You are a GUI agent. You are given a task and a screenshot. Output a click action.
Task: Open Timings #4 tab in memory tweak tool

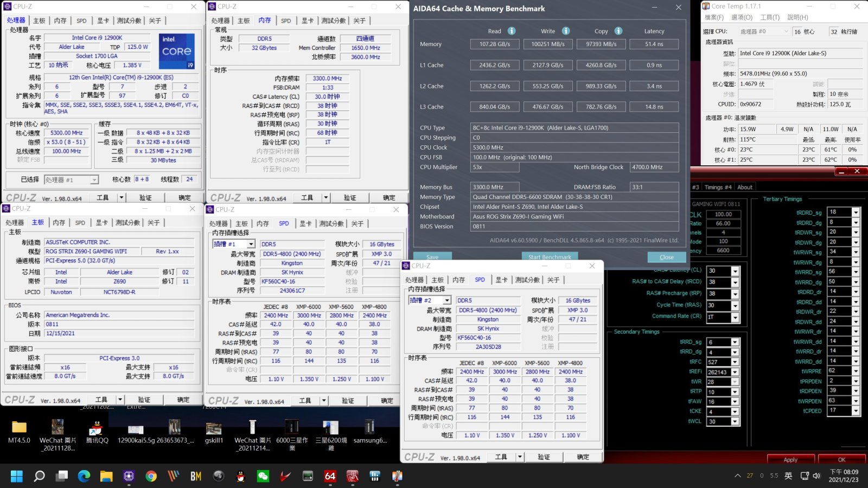point(718,187)
